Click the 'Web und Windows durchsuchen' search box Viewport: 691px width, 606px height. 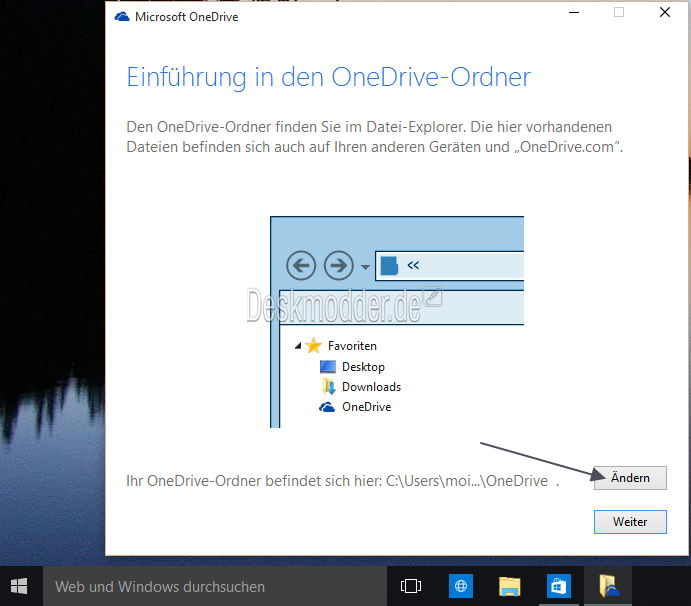tap(215, 587)
